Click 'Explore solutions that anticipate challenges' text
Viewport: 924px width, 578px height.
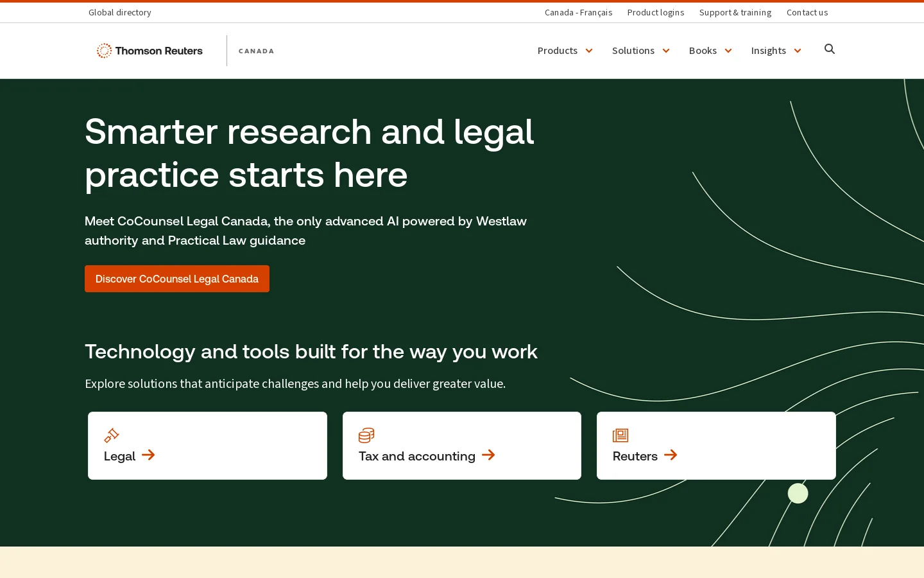pyautogui.click(x=295, y=383)
